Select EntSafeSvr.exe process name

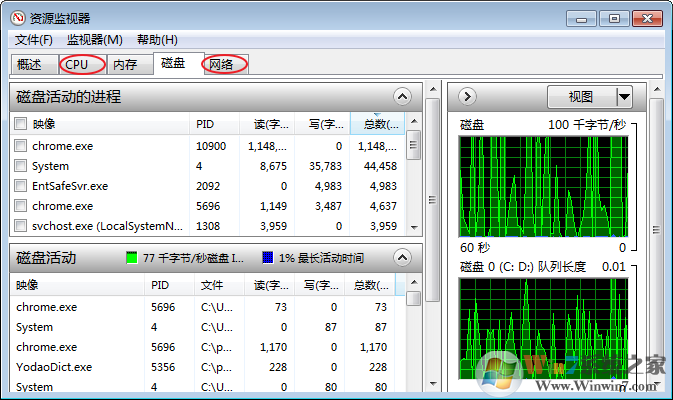click(x=70, y=186)
